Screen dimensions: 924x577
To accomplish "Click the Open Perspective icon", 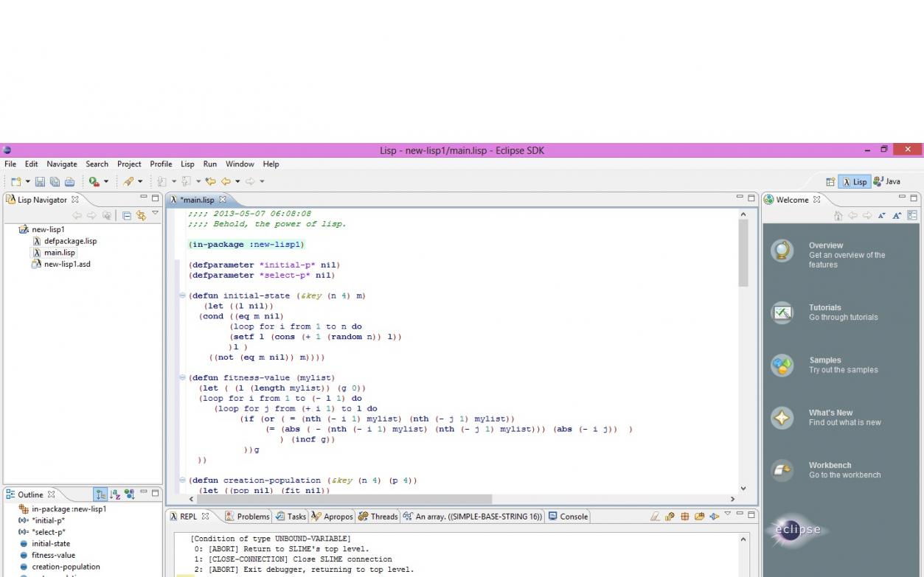I will pos(830,182).
